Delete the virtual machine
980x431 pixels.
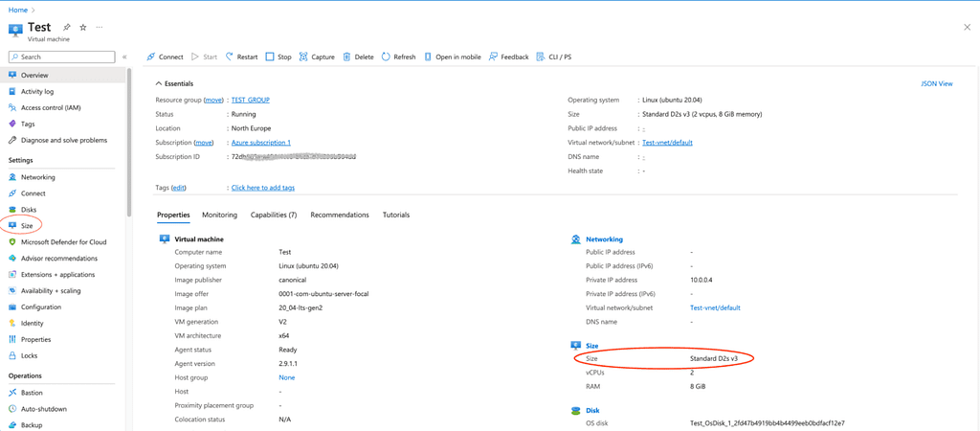click(x=358, y=57)
